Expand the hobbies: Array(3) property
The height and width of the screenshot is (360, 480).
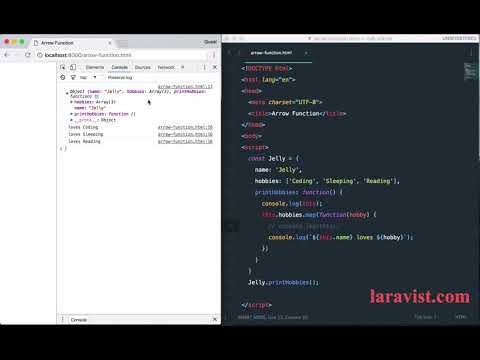[71, 102]
